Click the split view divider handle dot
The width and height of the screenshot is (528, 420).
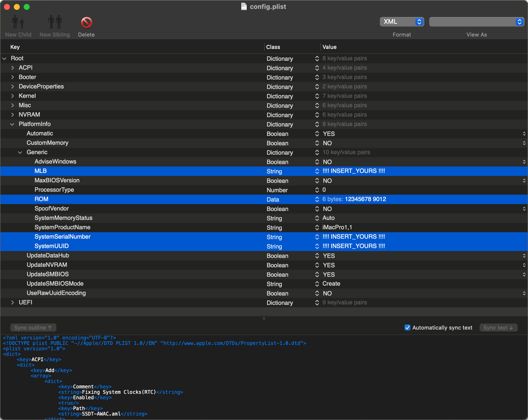[x=264, y=318]
